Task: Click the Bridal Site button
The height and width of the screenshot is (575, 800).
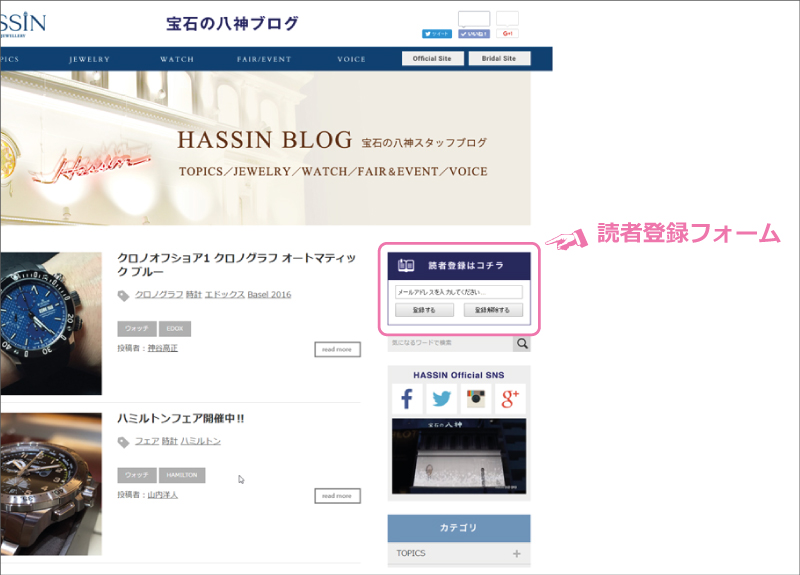Action: point(499,59)
